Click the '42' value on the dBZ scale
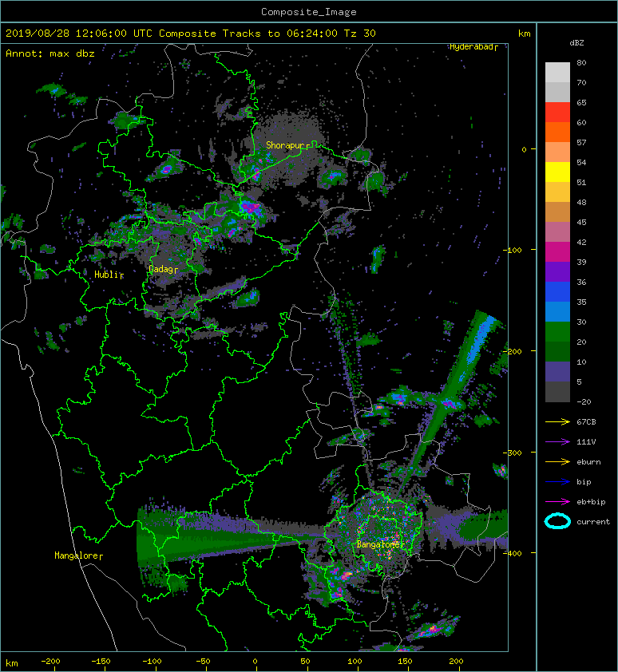This screenshot has width=618, height=672. (x=581, y=242)
